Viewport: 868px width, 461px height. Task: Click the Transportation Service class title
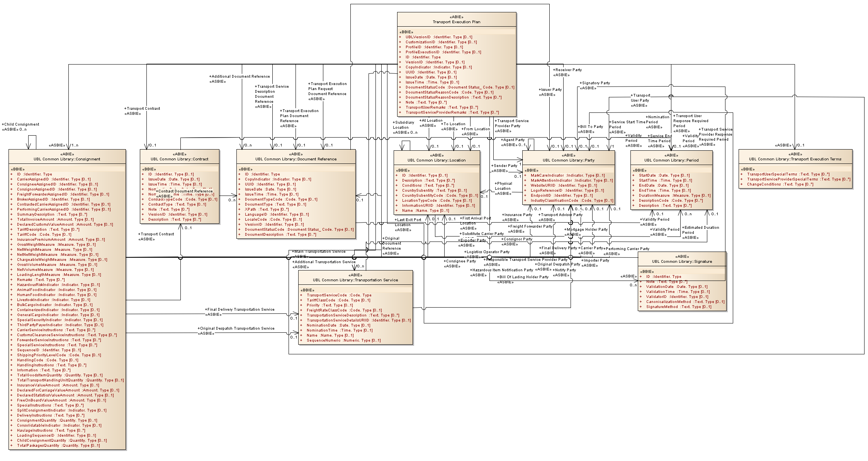(355, 280)
